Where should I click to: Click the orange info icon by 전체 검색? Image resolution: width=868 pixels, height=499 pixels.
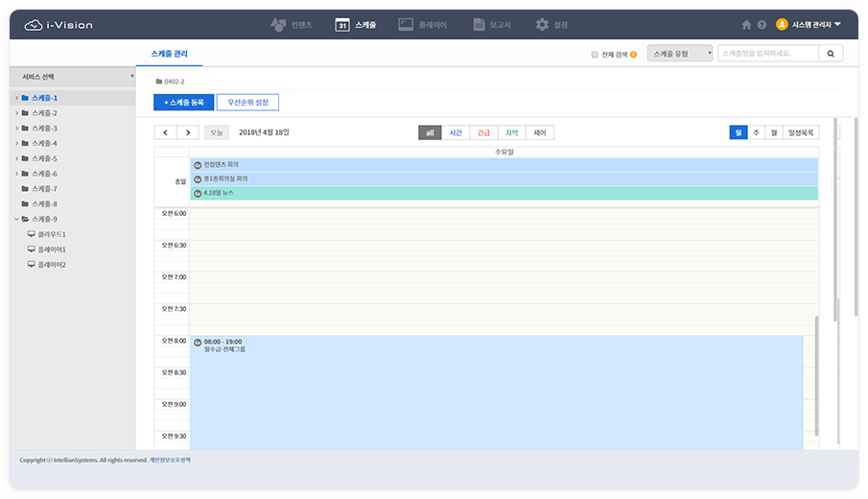(x=633, y=55)
